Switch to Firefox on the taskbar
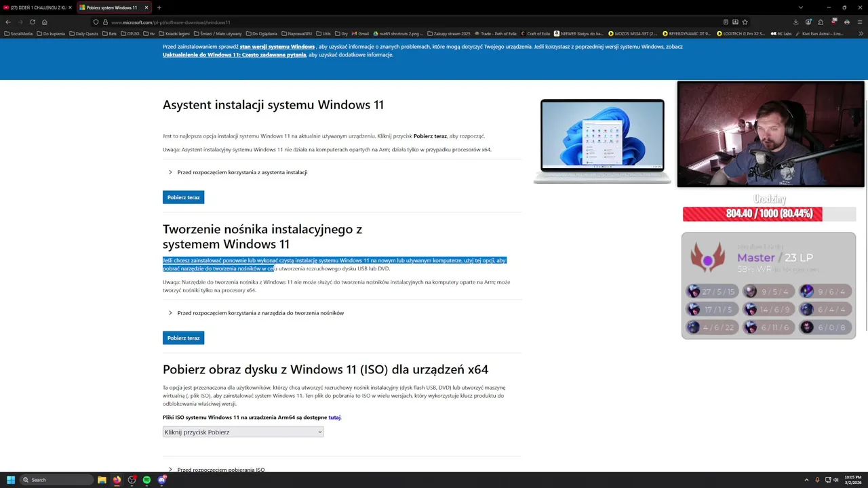Viewport: 868px width, 488px height. (x=117, y=480)
